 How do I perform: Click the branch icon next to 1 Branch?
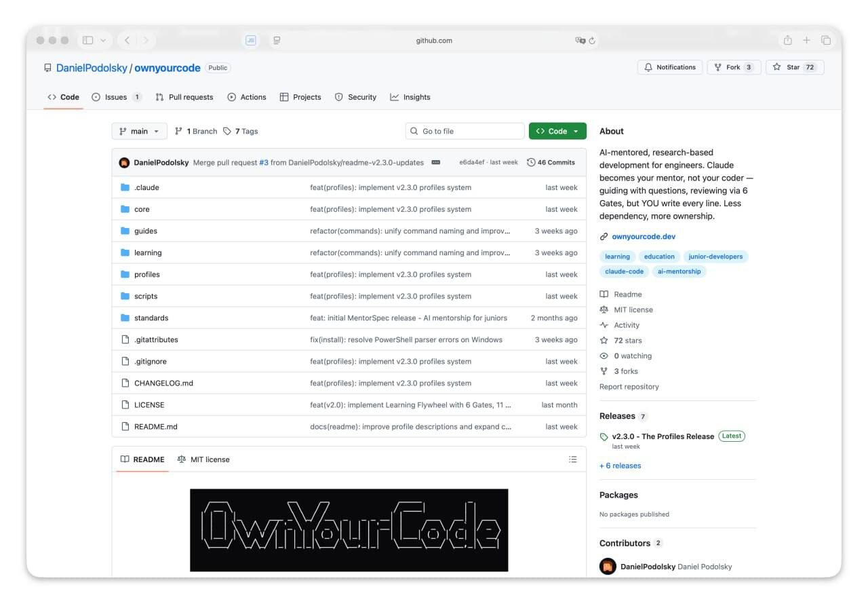pos(178,131)
